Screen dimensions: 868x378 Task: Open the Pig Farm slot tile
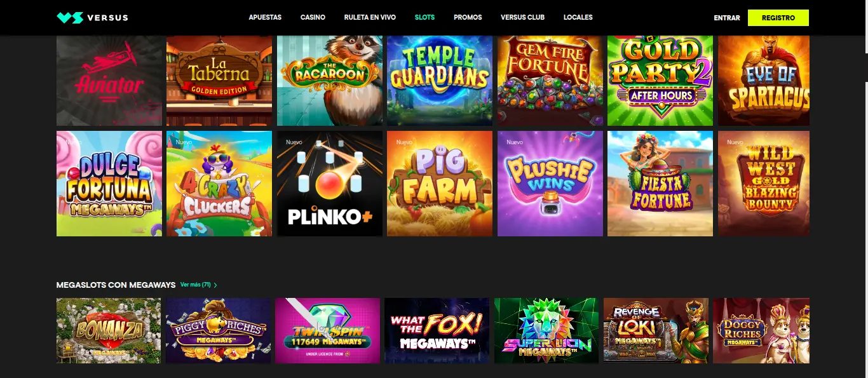440,184
